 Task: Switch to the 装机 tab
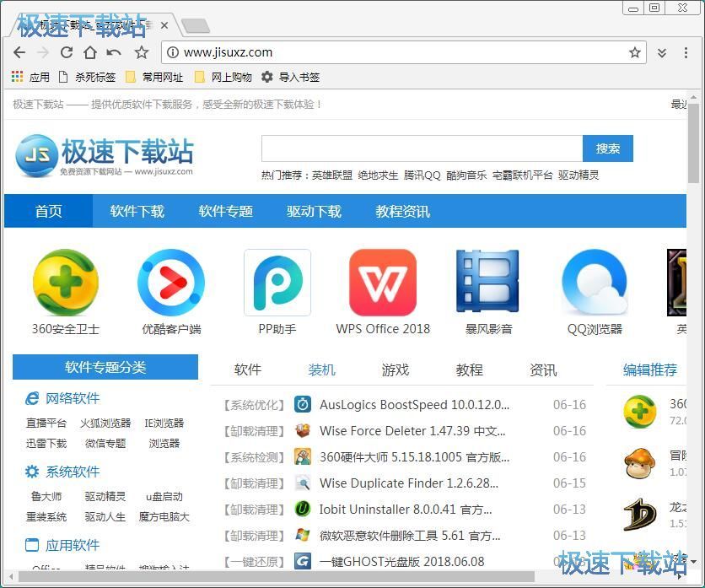point(321,370)
